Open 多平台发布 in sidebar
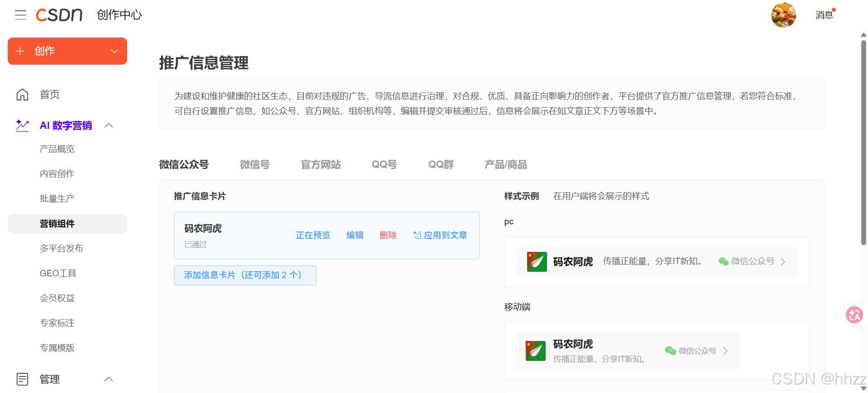The height and width of the screenshot is (393, 868). tap(61, 248)
